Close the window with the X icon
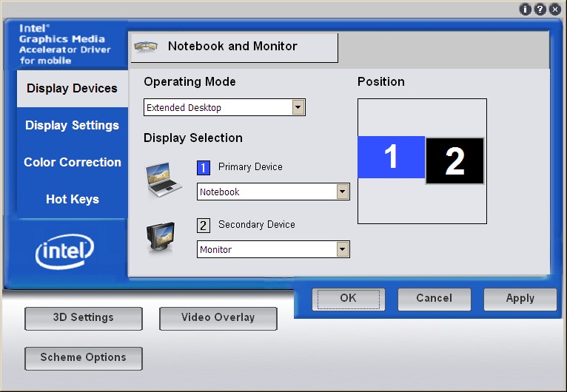Screen dimensions: 567x392 click(554, 9)
